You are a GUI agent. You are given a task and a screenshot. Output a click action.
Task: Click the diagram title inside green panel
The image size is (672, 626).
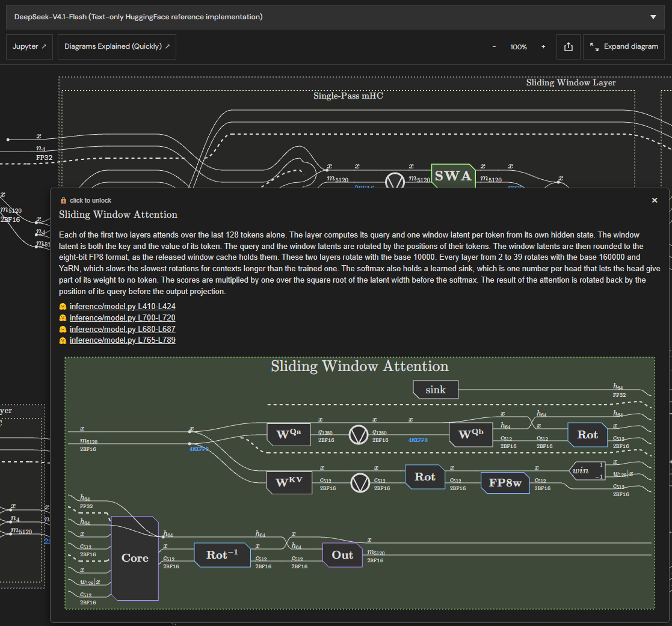(360, 366)
